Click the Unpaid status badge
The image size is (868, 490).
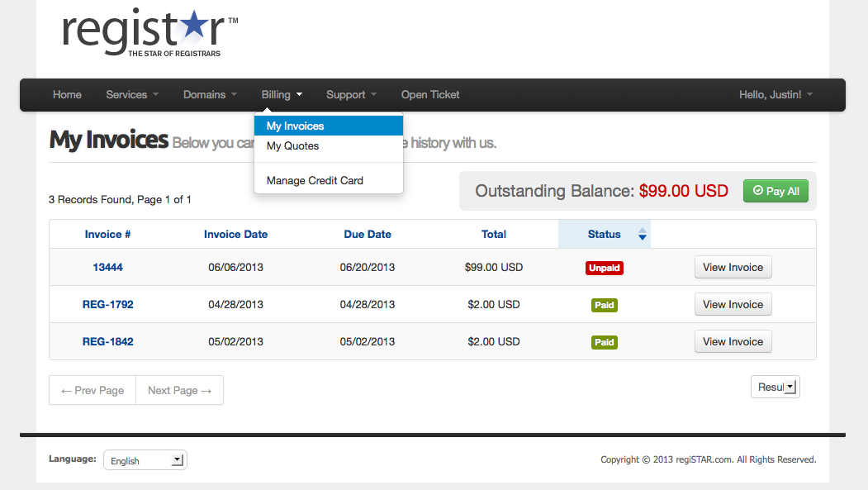[604, 269]
